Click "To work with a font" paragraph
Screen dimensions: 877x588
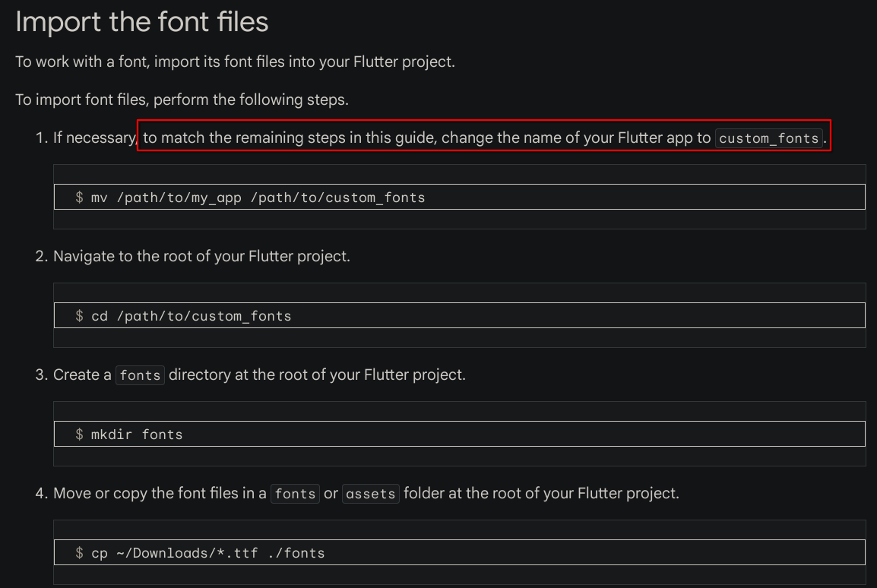(235, 62)
